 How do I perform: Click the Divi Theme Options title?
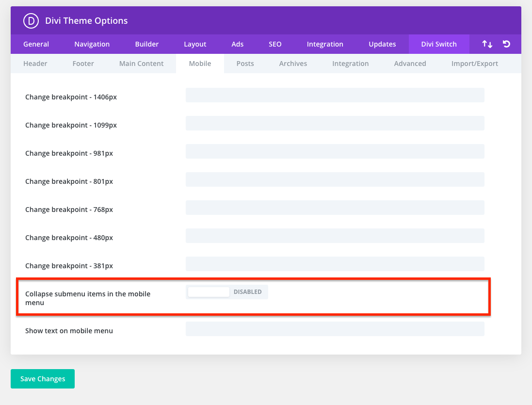[x=86, y=21]
